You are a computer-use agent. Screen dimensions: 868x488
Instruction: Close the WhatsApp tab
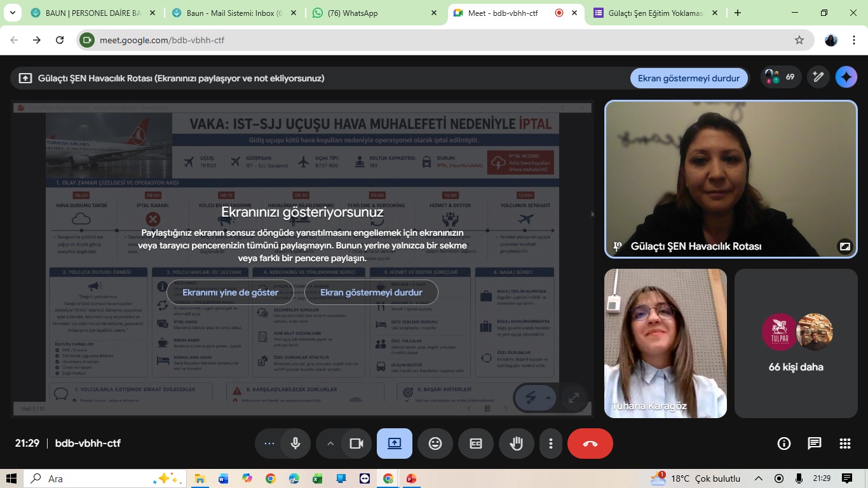(x=434, y=13)
